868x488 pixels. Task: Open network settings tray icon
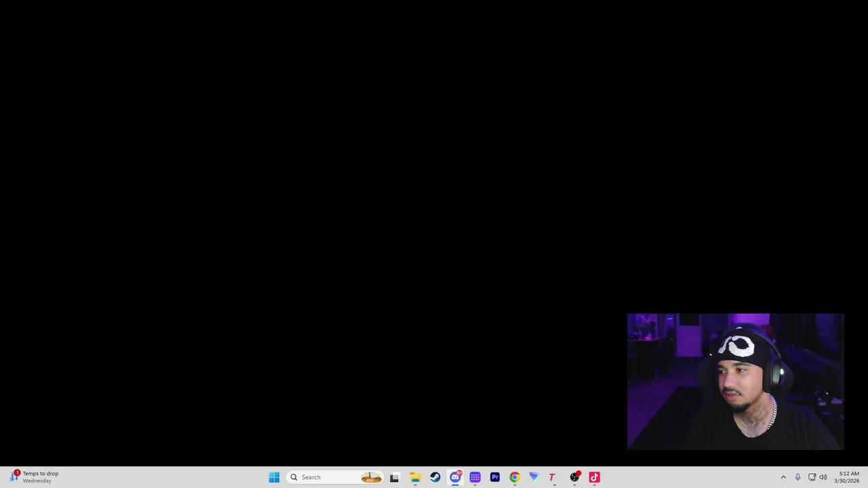point(812,477)
